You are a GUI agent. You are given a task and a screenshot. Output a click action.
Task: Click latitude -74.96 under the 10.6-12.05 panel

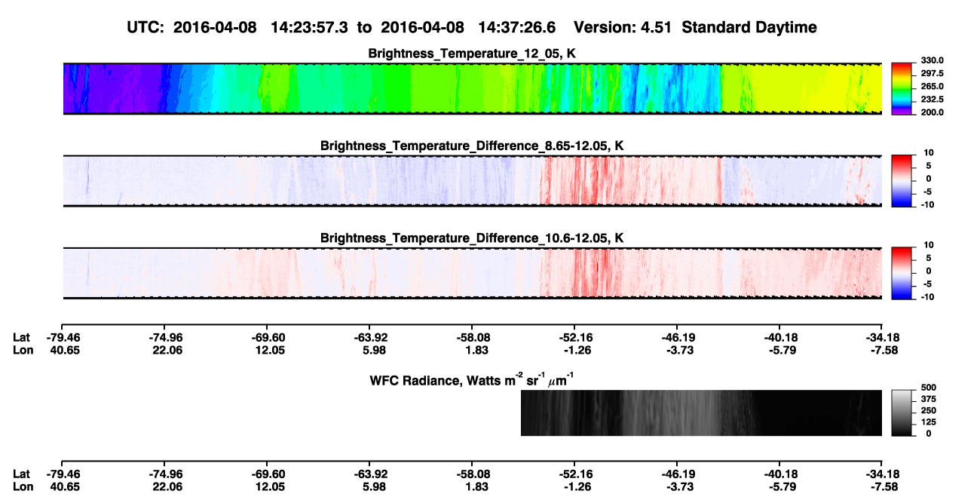click(x=164, y=337)
